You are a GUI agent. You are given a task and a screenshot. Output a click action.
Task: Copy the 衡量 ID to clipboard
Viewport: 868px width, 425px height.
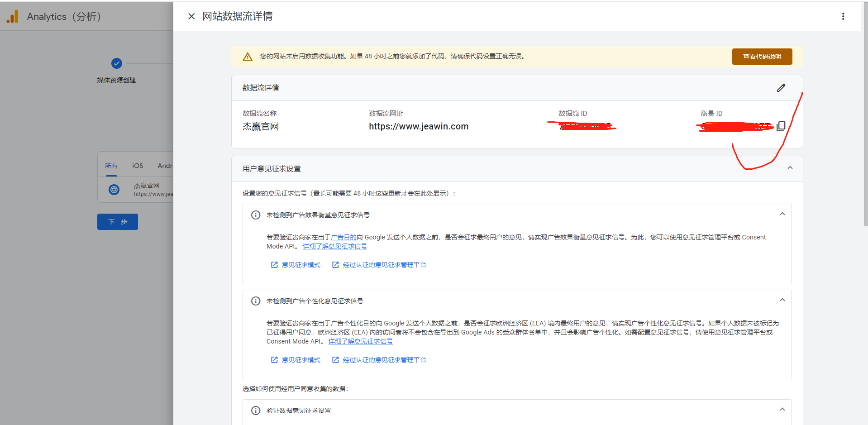pos(781,126)
